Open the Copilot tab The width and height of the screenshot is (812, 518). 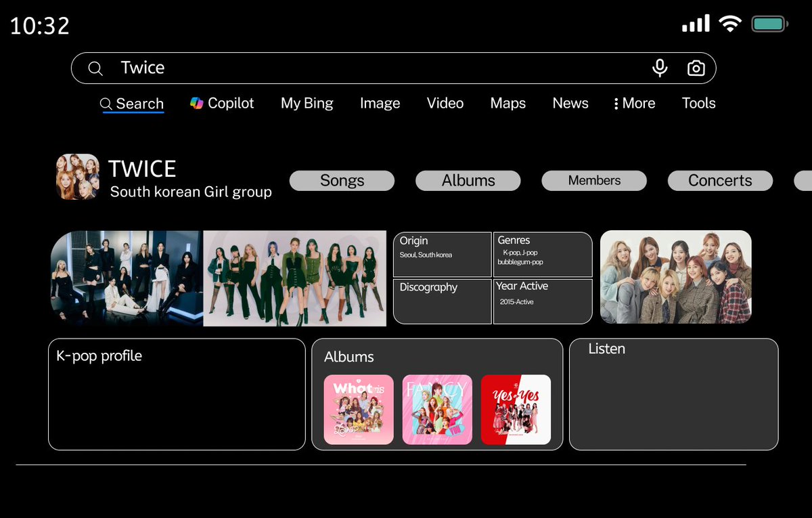(x=222, y=103)
